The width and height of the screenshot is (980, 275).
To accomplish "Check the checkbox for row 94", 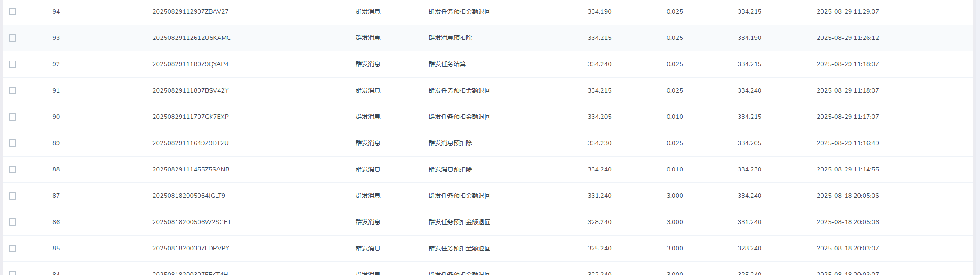I will tap(13, 12).
